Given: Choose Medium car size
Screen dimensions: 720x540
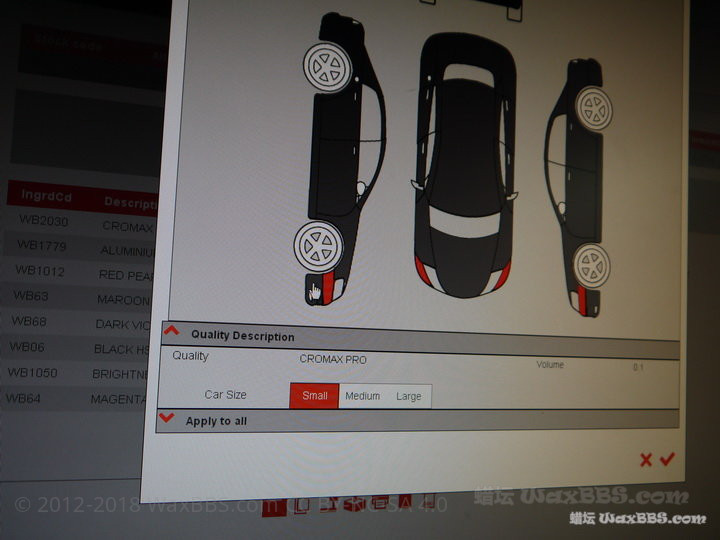Looking at the screenshot, I should (x=362, y=396).
